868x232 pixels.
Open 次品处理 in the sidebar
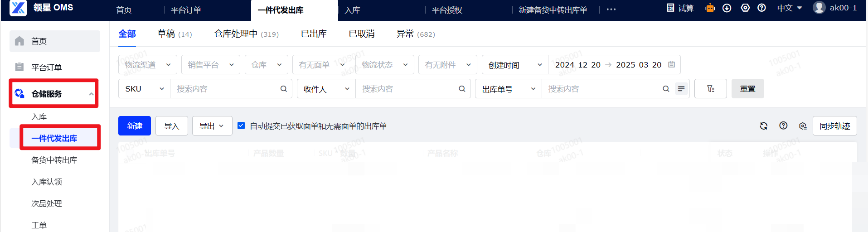click(x=47, y=203)
